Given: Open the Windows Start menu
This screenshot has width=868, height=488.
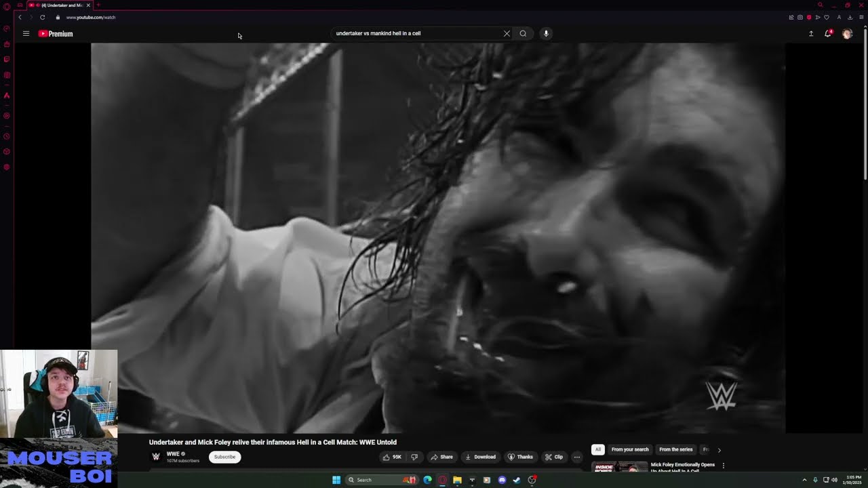Looking at the screenshot, I should click(336, 480).
